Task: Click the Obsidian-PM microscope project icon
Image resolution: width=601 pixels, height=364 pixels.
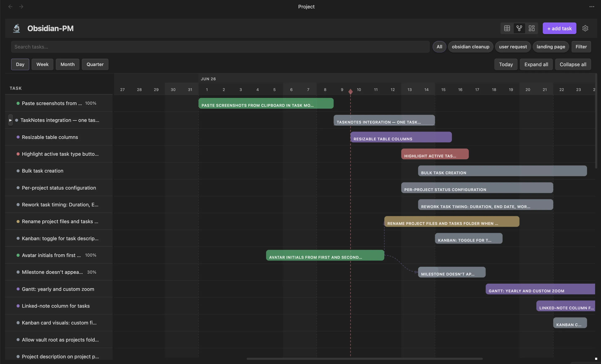Action: [x=17, y=28]
